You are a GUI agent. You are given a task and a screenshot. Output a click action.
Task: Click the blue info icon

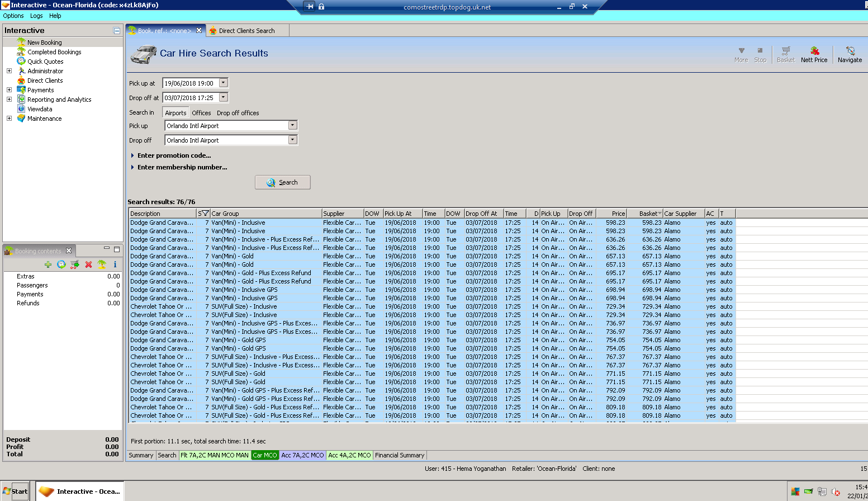[115, 264]
